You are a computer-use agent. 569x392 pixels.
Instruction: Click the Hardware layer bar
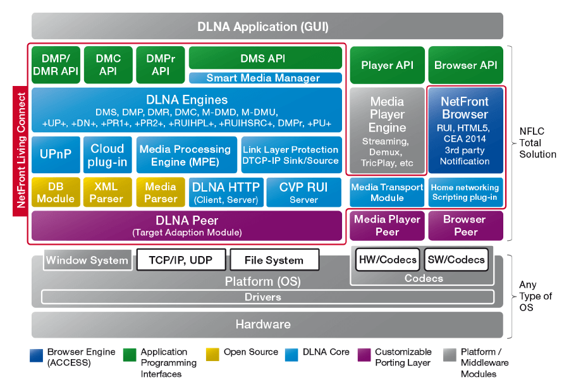coord(267,324)
